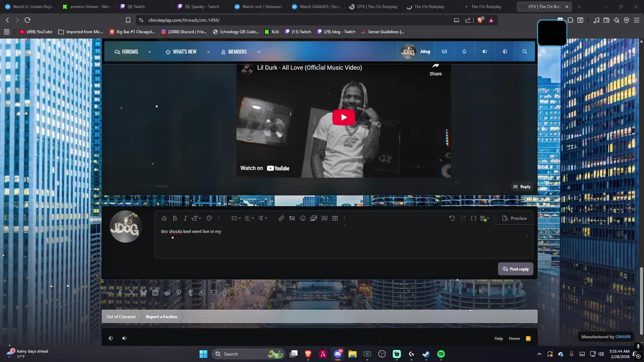Apply bold formatting in the reply editor
This screenshot has height=362, width=644.
tap(175, 218)
